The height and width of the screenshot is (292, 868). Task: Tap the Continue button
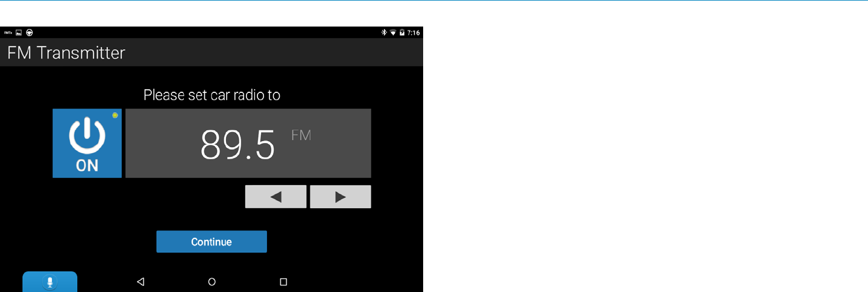pos(212,242)
